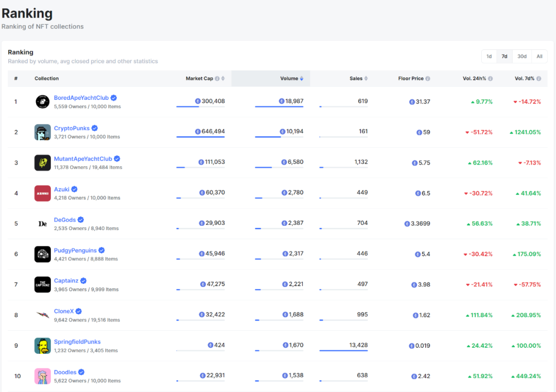The image size is (556, 392).
Task: Click '5,559 Owners / 10,000 Items' text
Action: pyautogui.click(x=87, y=106)
